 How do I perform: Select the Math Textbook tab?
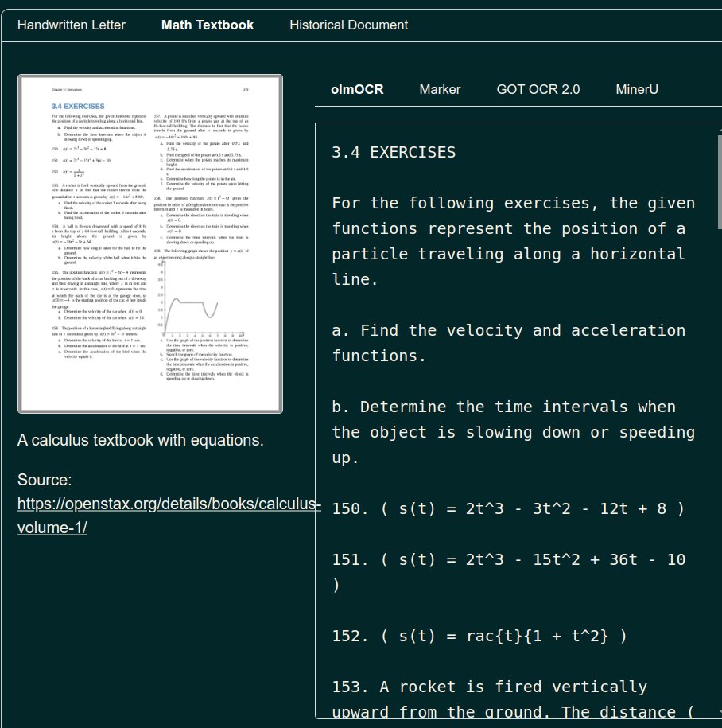(208, 25)
